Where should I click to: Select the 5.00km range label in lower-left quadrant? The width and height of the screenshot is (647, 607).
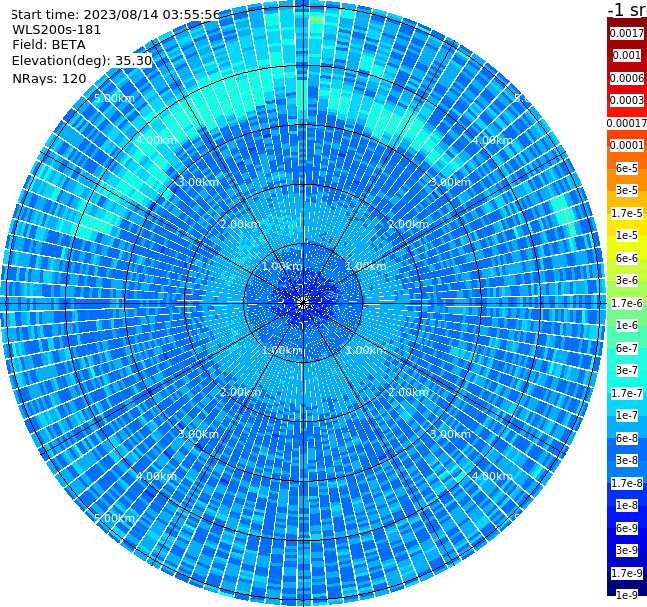point(114,518)
